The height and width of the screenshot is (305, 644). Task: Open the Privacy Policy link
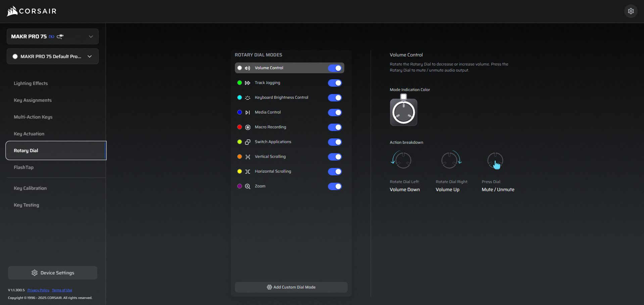pyautogui.click(x=38, y=290)
